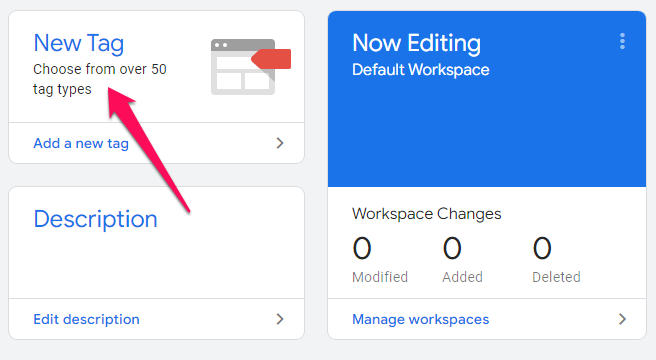Click the chevron beside Manage workspaces
Image resolution: width=656 pixels, height=360 pixels.
point(622,319)
